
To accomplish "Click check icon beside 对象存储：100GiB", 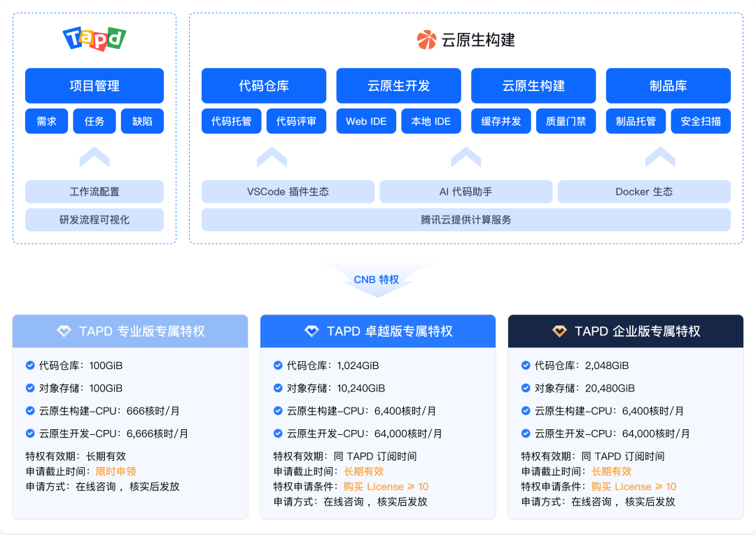I will (x=30, y=388).
